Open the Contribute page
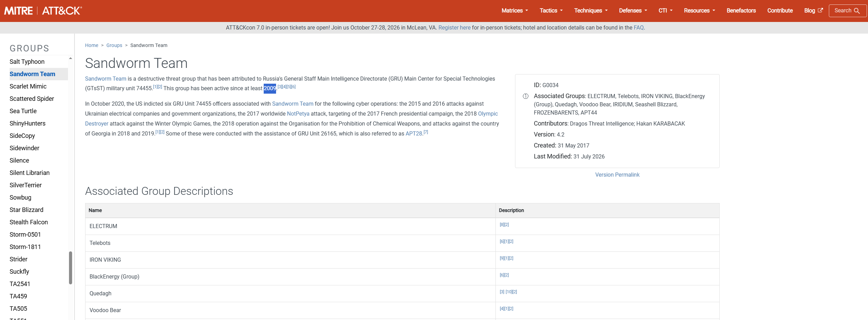The image size is (868, 320). pos(780,11)
